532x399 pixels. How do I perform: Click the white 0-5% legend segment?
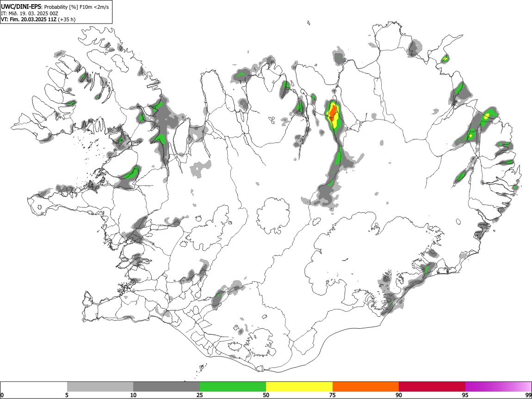pyautogui.click(x=34, y=387)
